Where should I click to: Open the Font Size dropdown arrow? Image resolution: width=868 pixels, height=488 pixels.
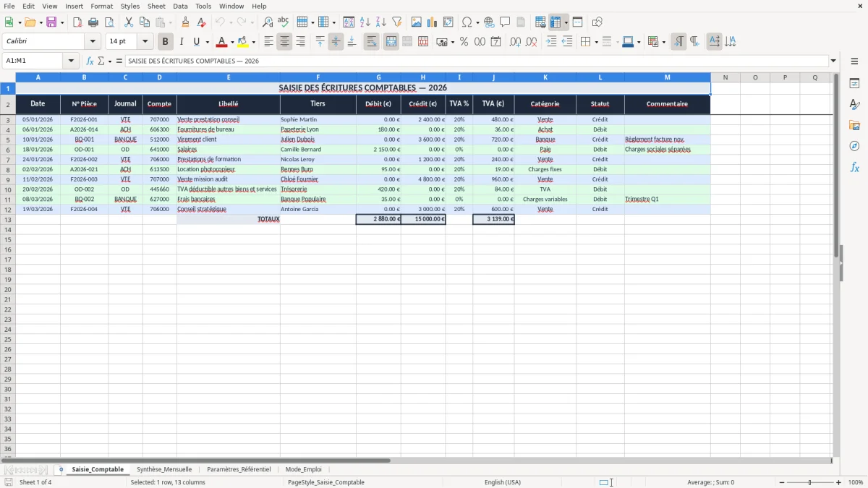coord(145,42)
